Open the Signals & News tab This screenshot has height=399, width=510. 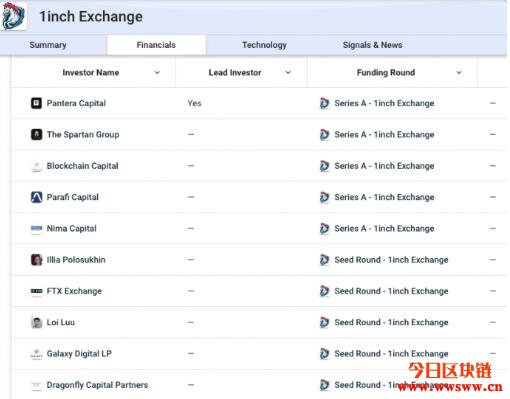(x=372, y=45)
